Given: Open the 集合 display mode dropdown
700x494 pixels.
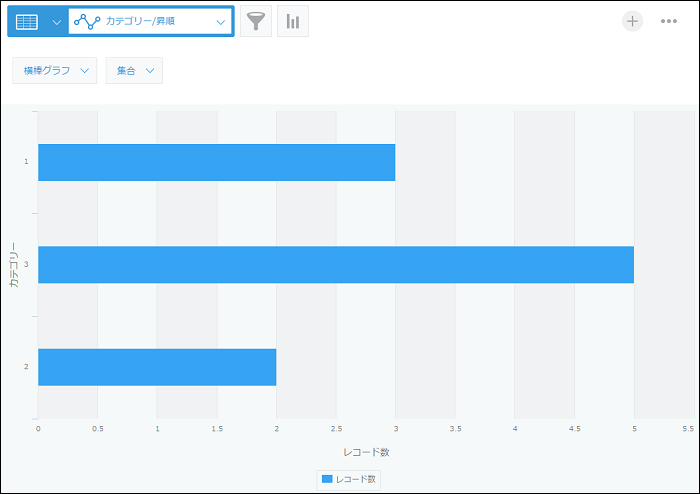Looking at the screenshot, I should (x=134, y=70).
